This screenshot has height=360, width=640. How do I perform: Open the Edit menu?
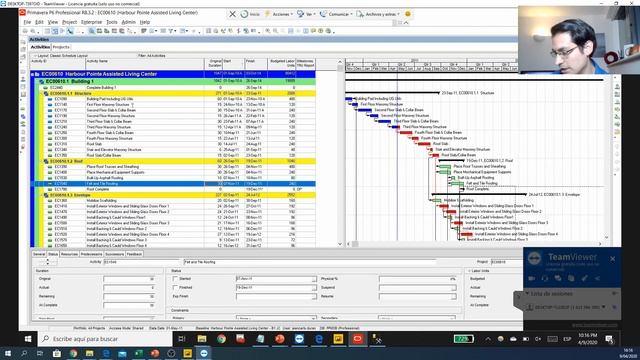point(39,22)
